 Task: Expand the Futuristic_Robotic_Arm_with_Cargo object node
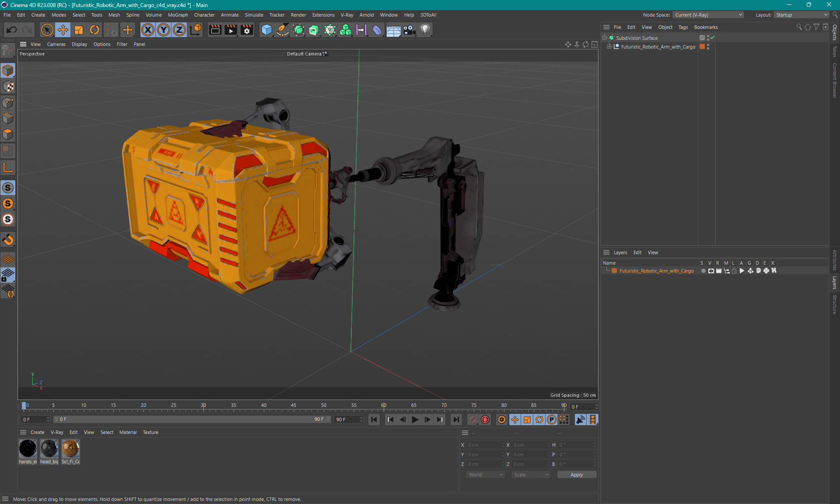(609, 47)
